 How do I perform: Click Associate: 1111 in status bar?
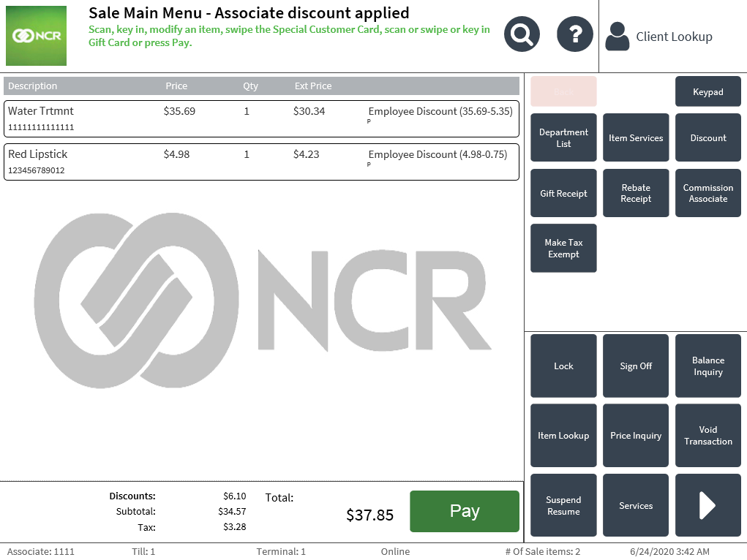(40, 551)
